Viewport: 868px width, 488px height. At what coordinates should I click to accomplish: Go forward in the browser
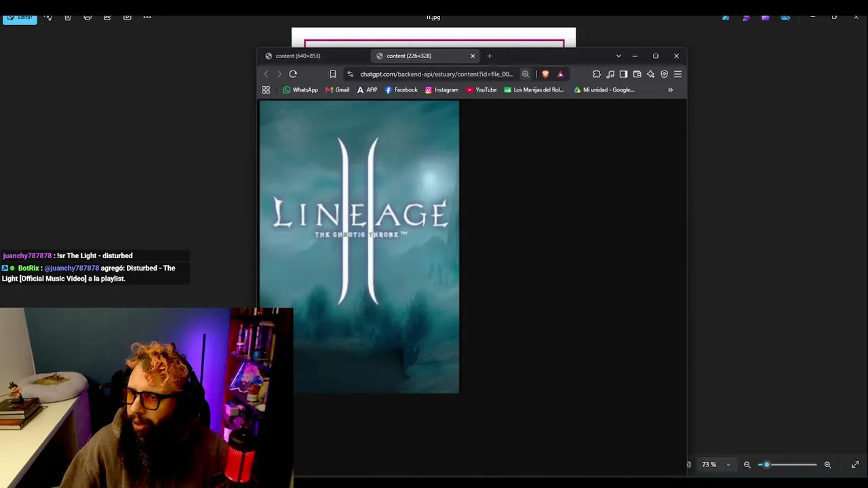pyautogui.click(x=279, y=74)
